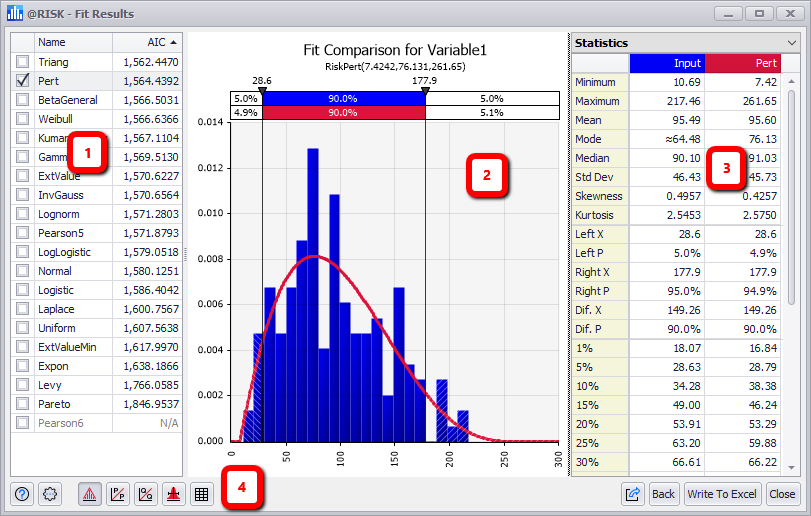The width and height of the screenshot is (811, 516).
Task: Uncheck the Pert distribution checkbox
Action: tap(22, 81)
